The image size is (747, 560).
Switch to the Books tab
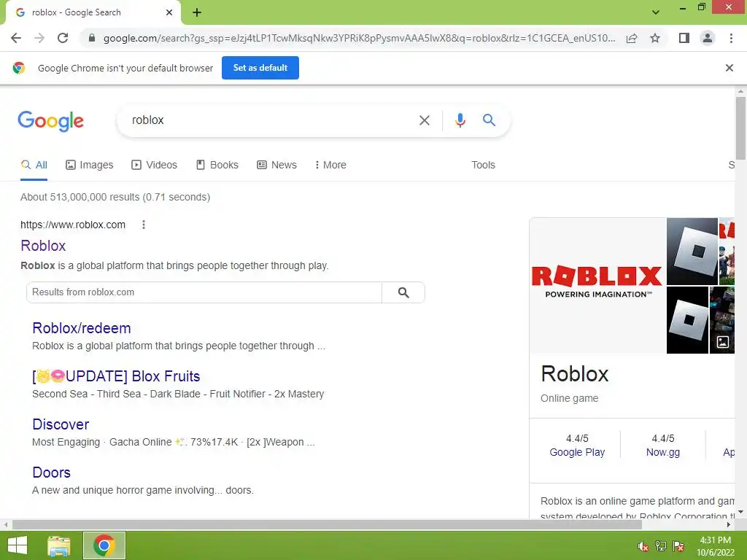(x=217, y=166)
